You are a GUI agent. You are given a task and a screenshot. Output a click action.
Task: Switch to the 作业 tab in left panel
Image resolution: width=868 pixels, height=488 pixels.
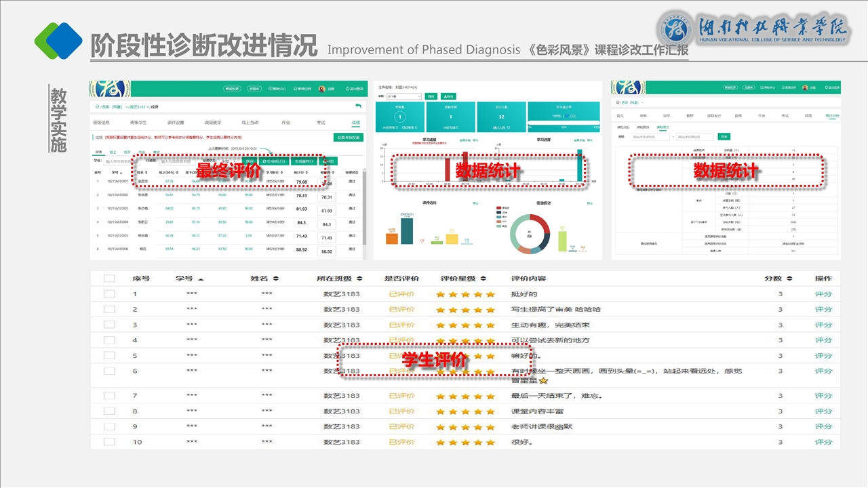coord(285,123)
